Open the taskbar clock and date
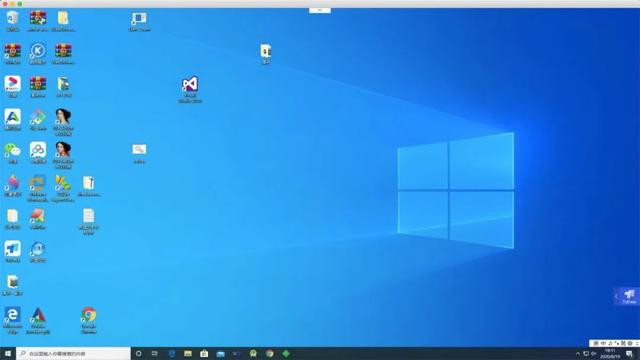 click(610, 353)
